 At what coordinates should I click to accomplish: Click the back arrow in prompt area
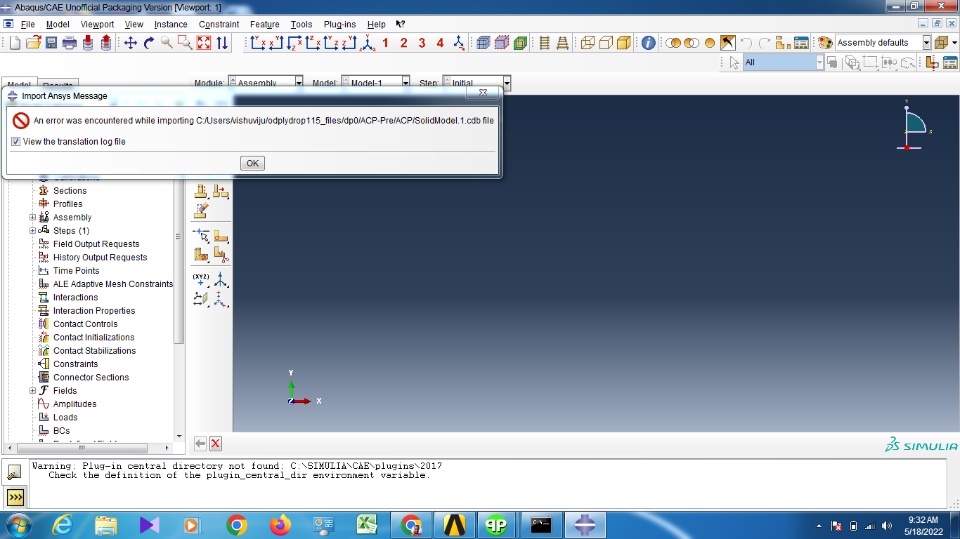(200, 443)
